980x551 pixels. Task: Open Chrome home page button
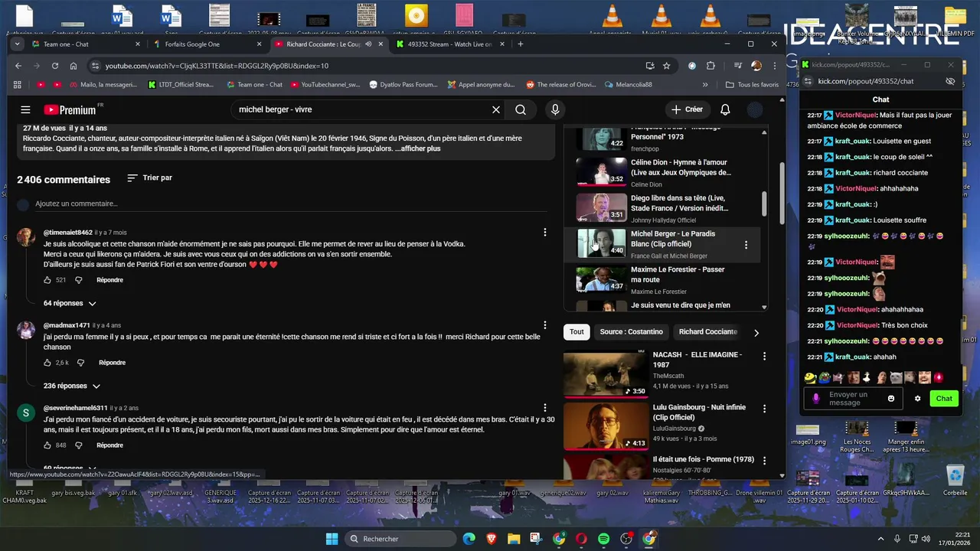(x=73, y=66)
